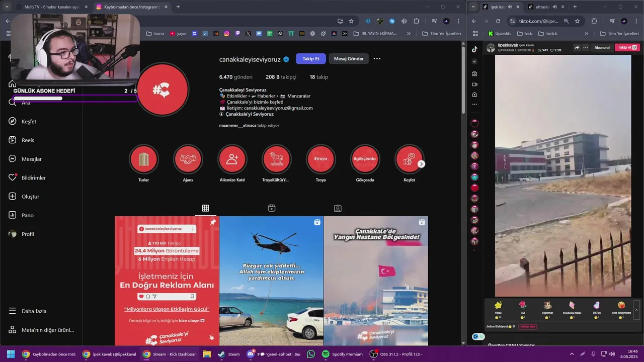This screenshot has height=362, width=644.
Task: Open Gpcedits bookmark in TikTok window
Action: pos(500,34)
